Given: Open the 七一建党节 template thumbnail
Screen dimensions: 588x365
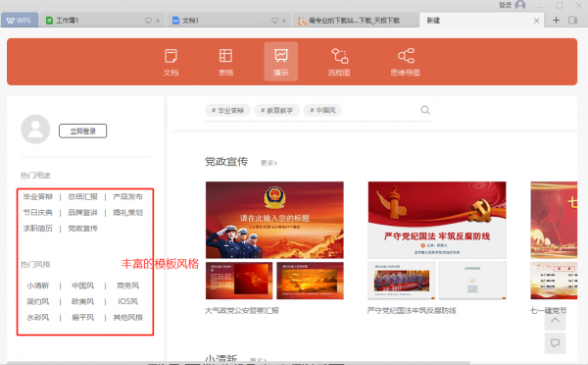Looking at the screenshot, I should point(554,220).
